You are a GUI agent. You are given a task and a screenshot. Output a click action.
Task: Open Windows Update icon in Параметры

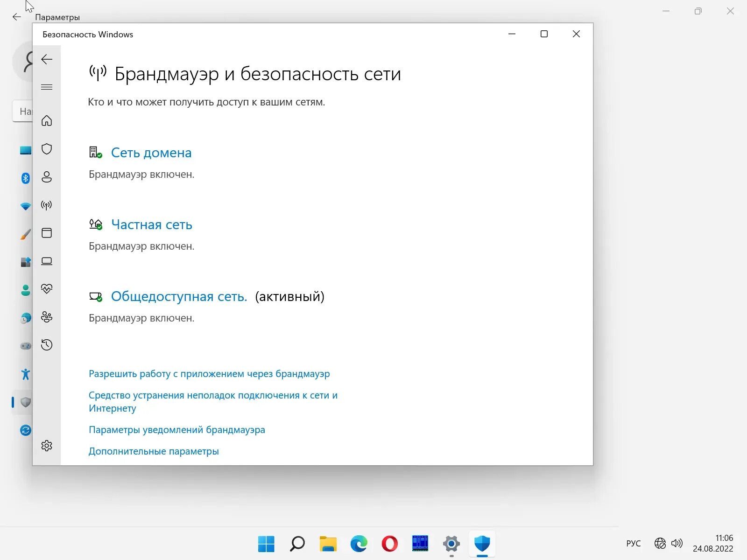[x=26, y=430]
